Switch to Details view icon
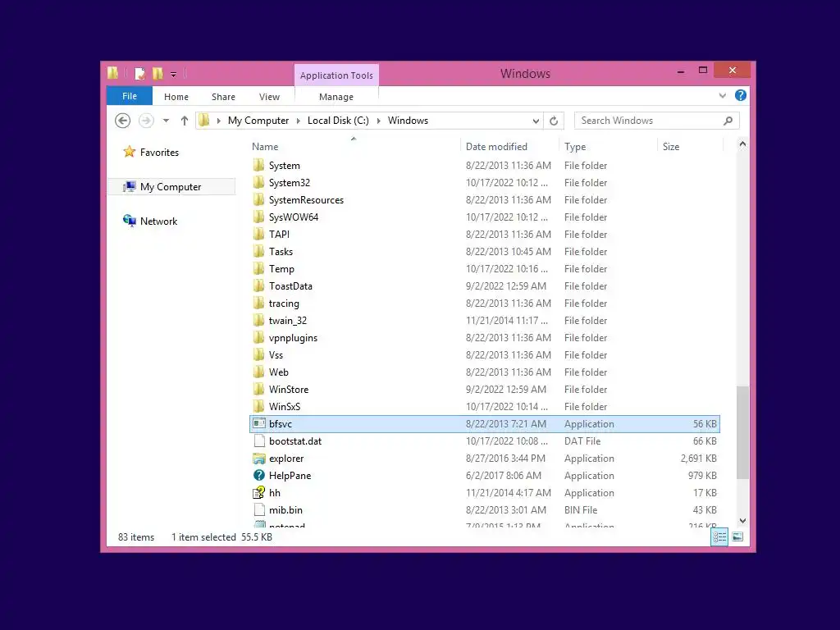The height and width of the screenshot is (630, 840). pyautogui.click(x=719, y=536)
